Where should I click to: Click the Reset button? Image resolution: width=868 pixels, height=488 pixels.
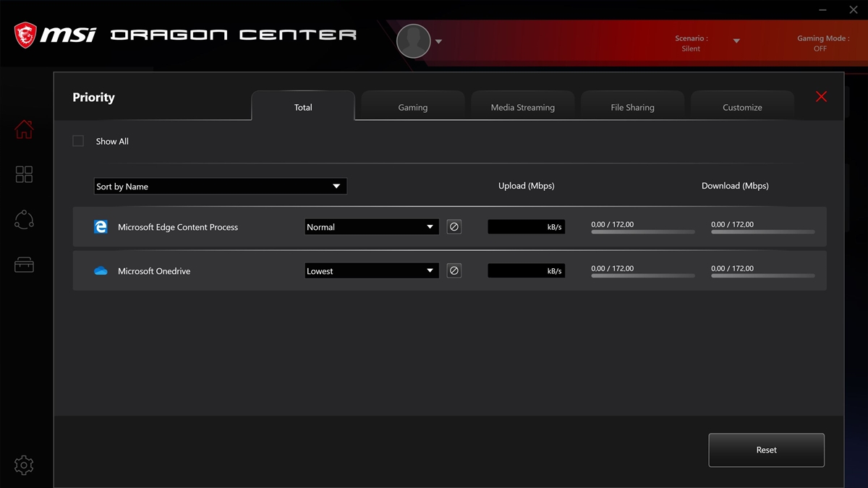tap(767, 450)
